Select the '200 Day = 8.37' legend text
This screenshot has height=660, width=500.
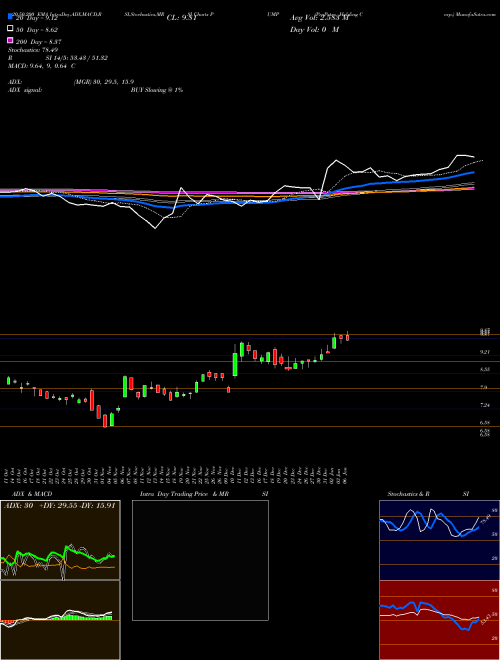click(x=38, y=42)
